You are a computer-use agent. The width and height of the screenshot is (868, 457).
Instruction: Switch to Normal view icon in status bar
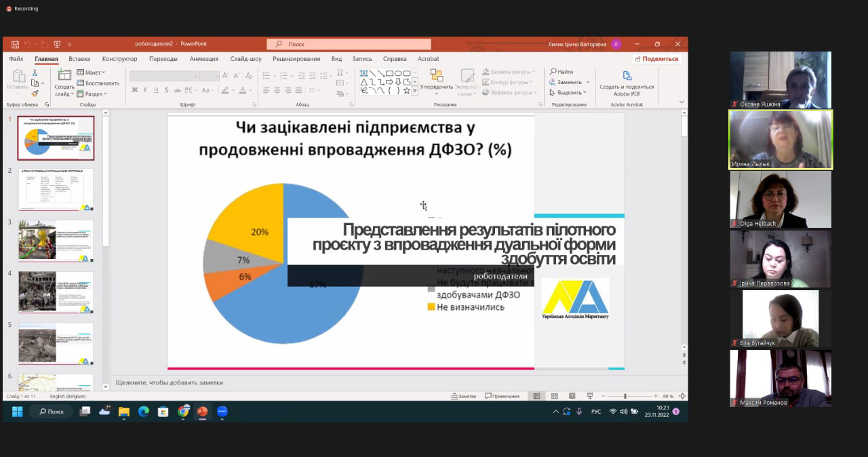tap(536, 396)
